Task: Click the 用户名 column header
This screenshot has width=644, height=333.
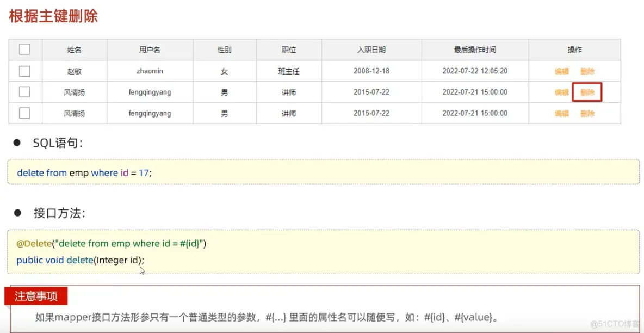Action: tap(150, 50)
